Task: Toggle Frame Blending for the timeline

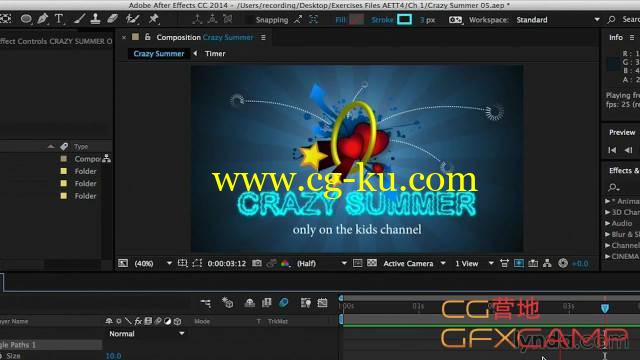Action: pyautogui.click(x=267, y=303)
